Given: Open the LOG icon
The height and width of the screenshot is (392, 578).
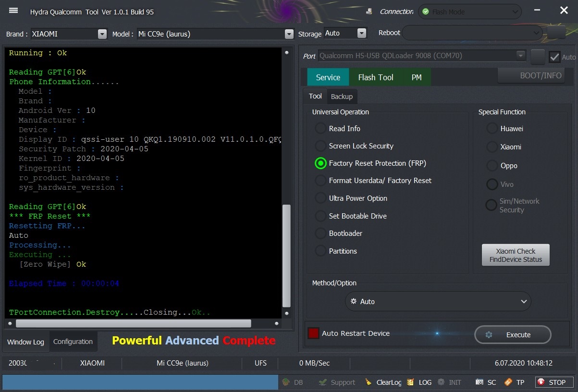Looking at the screenshot, I should pos(410,382).
